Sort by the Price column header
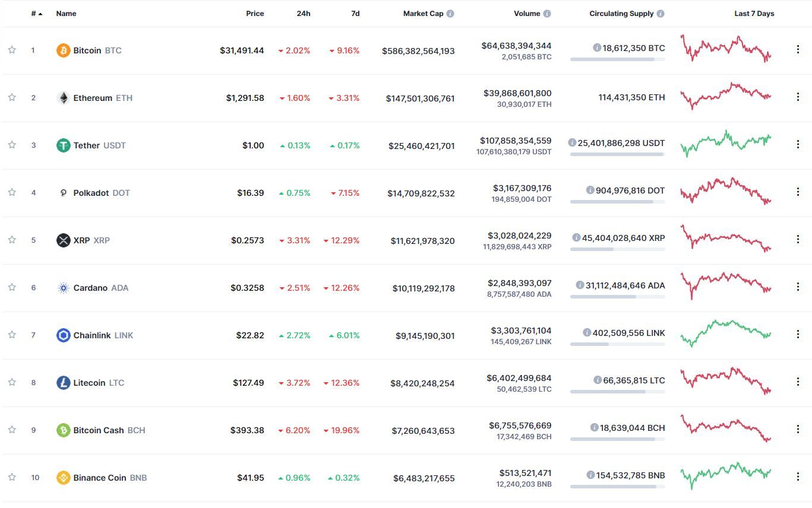 pos(255,14)
